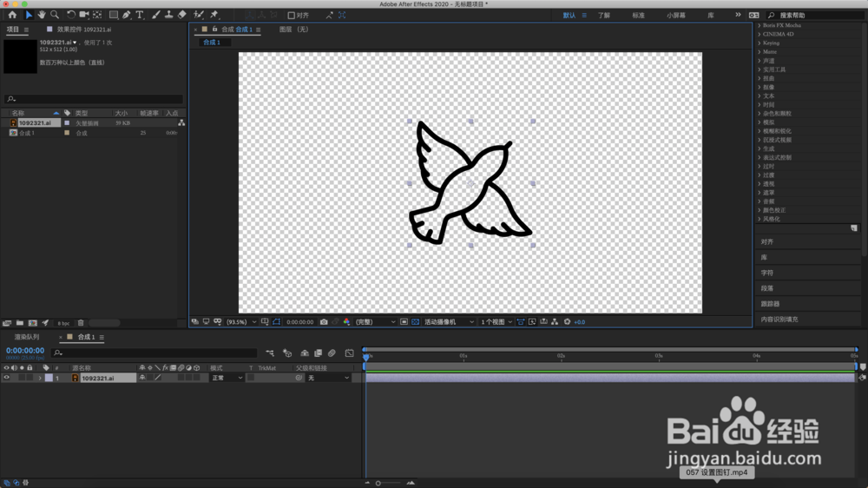
Task: Click the interpret footage icon in the project panel
Action: (7, 323)
